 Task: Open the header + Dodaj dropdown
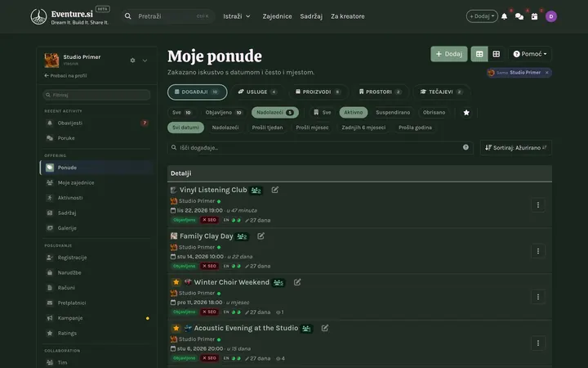(x=482, y=16)
